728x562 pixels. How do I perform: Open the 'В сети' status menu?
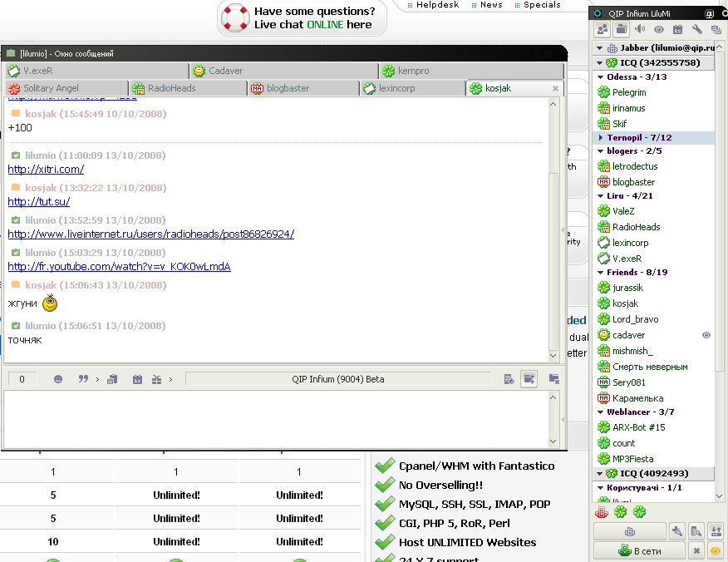[x=639, y=551]
